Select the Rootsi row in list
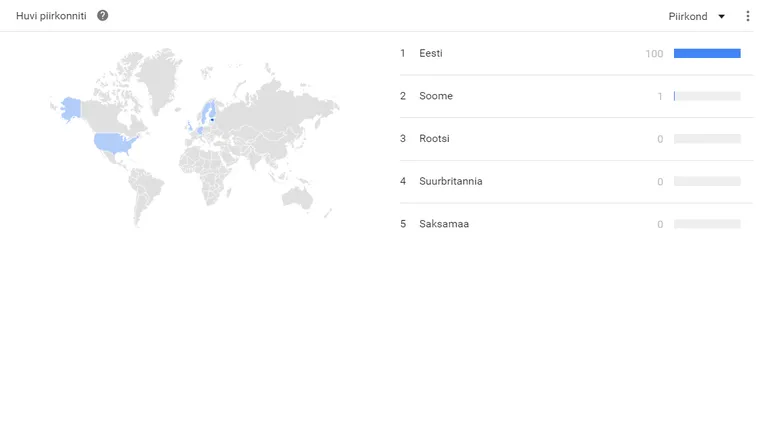768x432 pixels. tap(576, 139)
